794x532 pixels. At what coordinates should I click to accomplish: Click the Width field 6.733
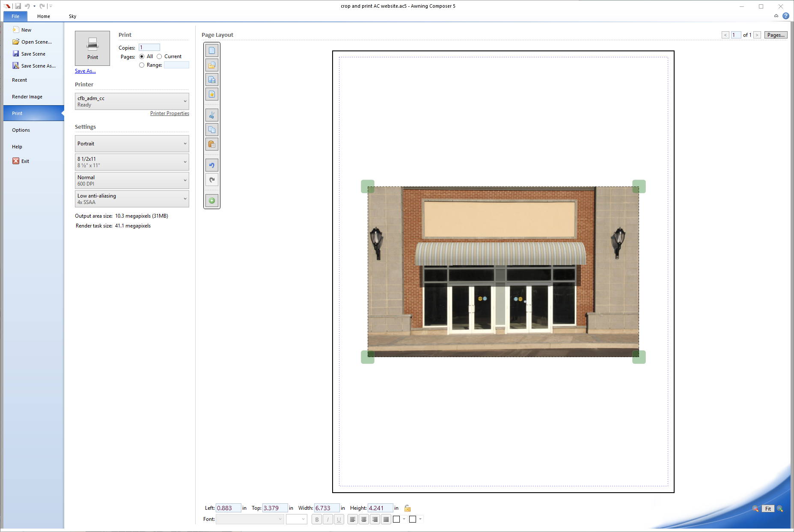327,508
